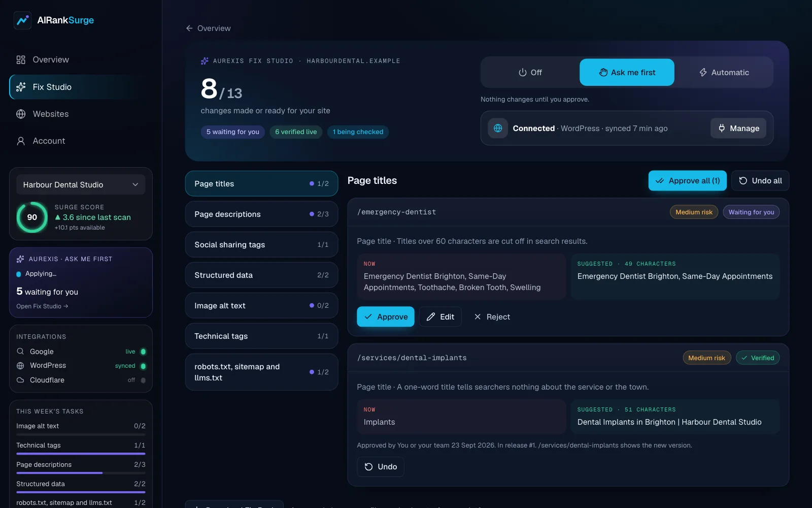Click the Websites globe icon

[x=21, y=114]
